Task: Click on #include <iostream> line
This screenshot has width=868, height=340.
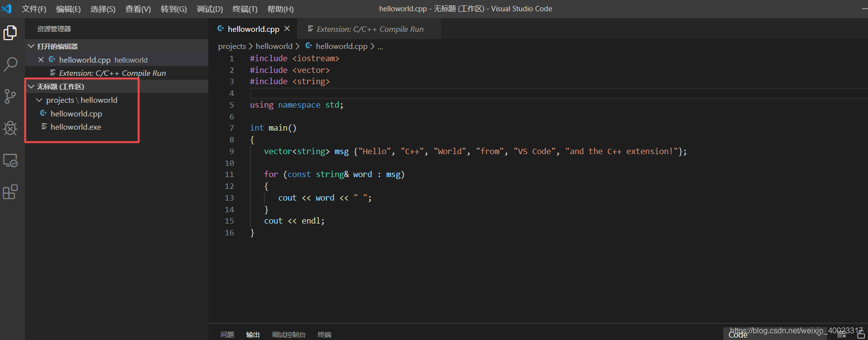Action: [294, 58]
